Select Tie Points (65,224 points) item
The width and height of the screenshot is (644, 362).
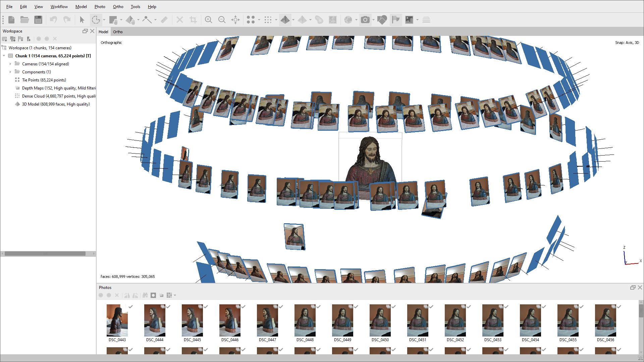pyautogui.click(x=44, y=80)
